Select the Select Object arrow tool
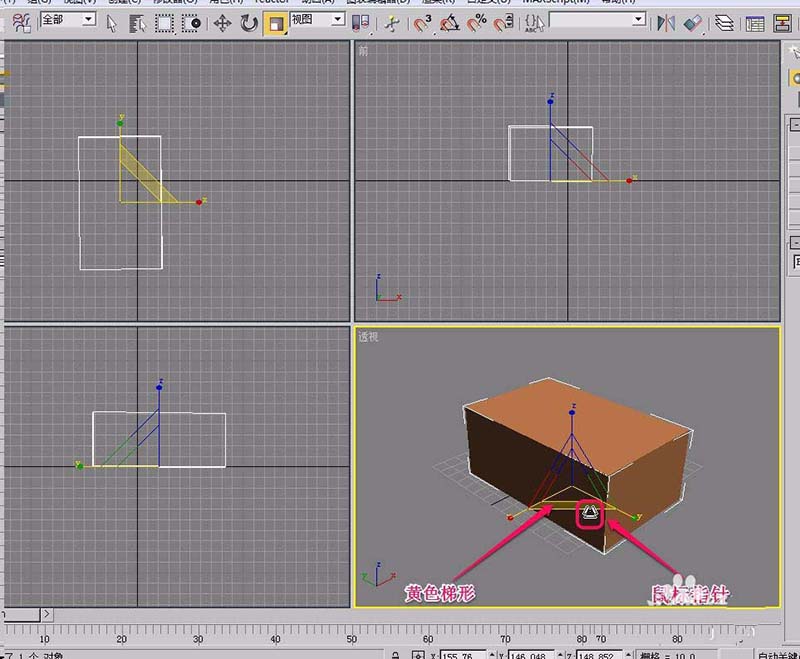Image resolution: width=800 pixels, height=659 pixels. pos(112,22)
